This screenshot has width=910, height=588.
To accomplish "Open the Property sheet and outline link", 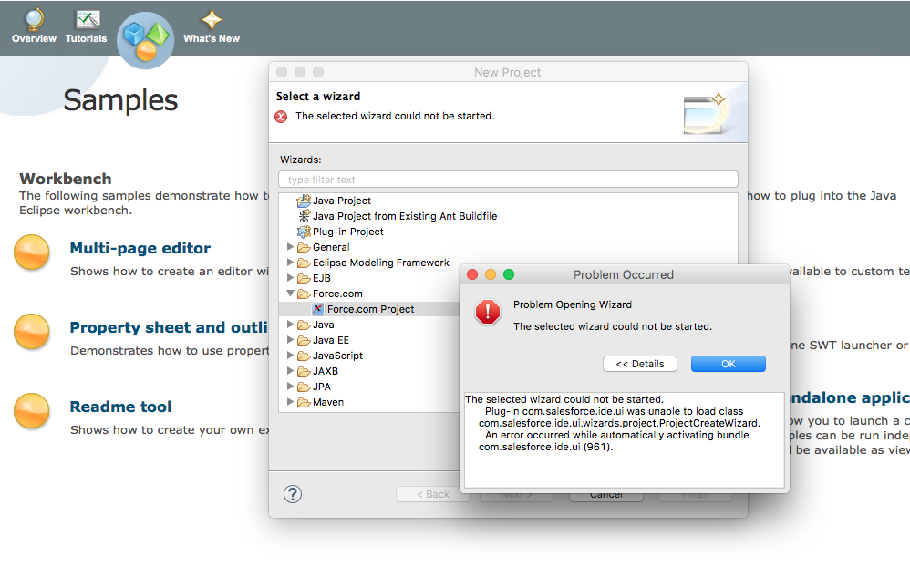I will coord(169,328).
